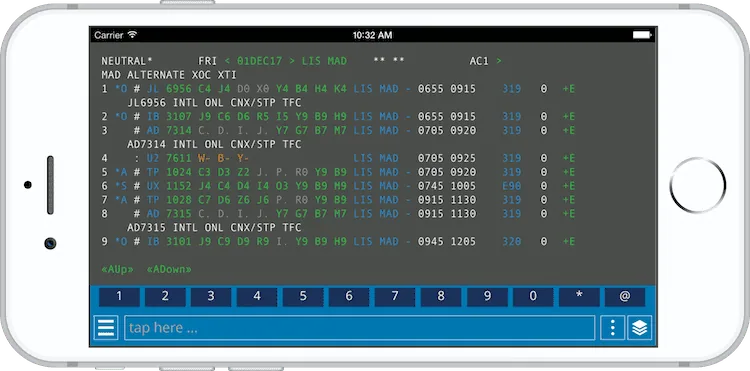Expand the chevron next to AC1

coord(499,61)
